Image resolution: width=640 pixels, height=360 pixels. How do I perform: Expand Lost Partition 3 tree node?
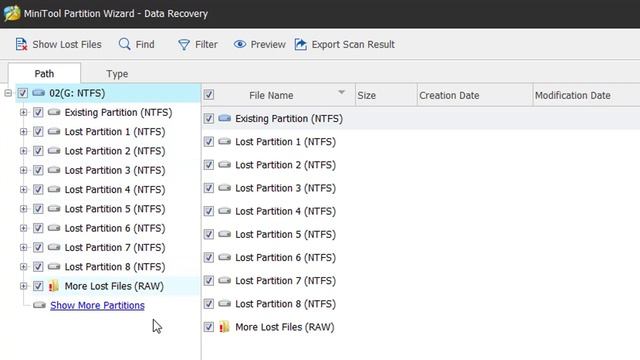coord(23,170)
